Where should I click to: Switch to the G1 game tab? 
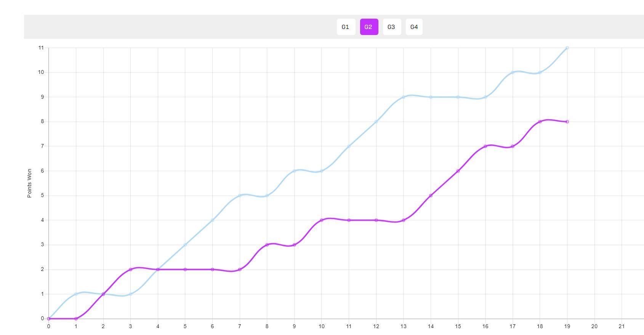[x=346, y=27]
